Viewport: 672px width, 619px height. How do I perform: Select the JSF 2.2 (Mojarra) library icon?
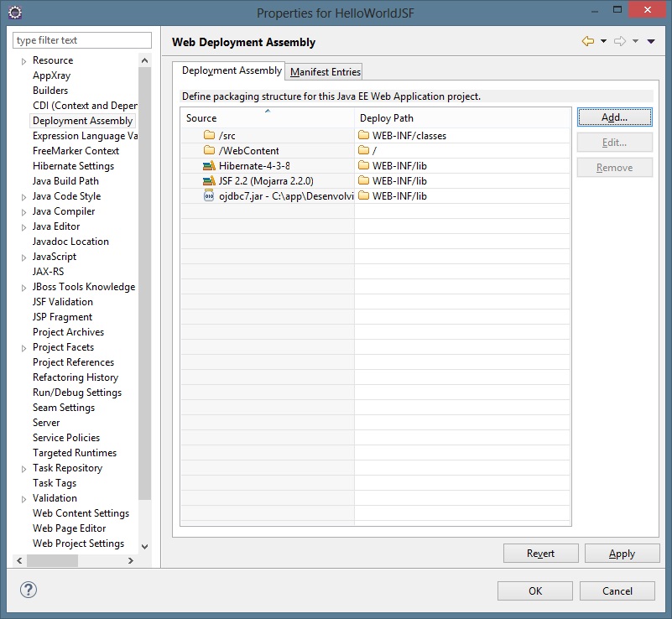[210, 181]
